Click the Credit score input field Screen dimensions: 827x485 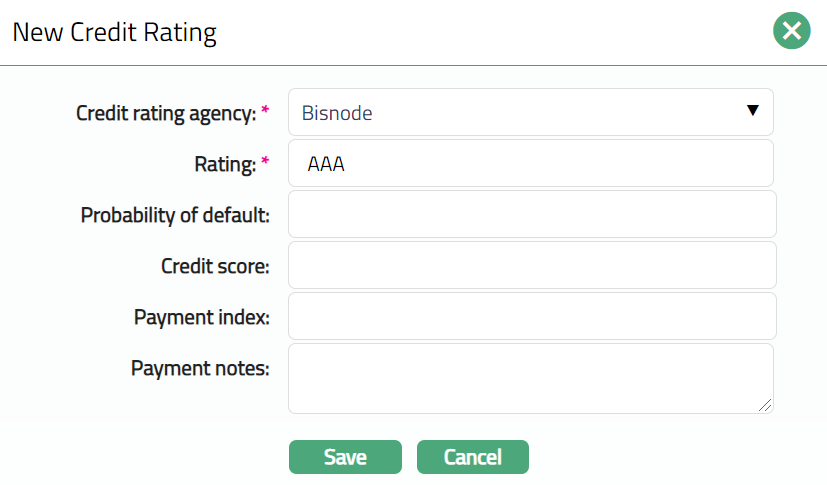click(530, 266)
